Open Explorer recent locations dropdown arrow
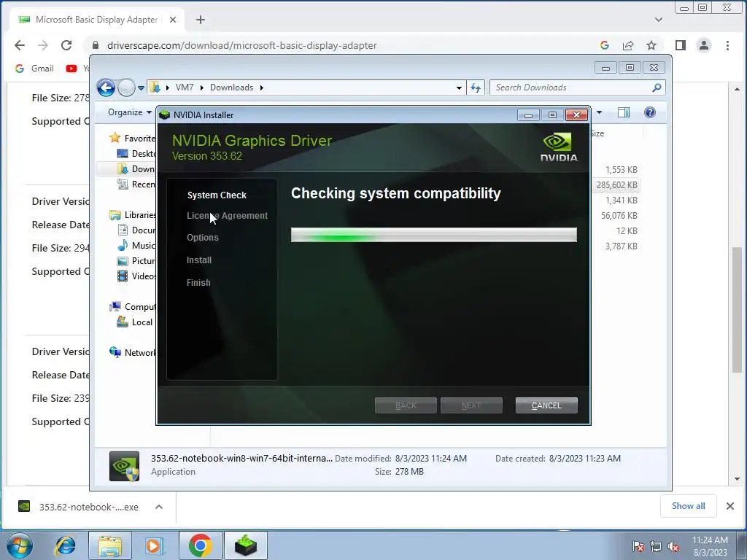This screenshot has width=747, height=560. coord(141,88)
